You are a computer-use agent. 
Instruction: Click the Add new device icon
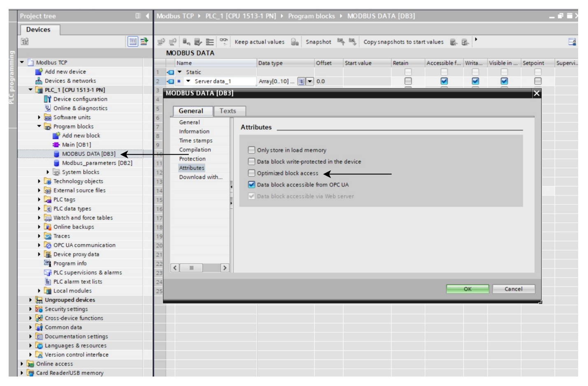tap(39, 72)
